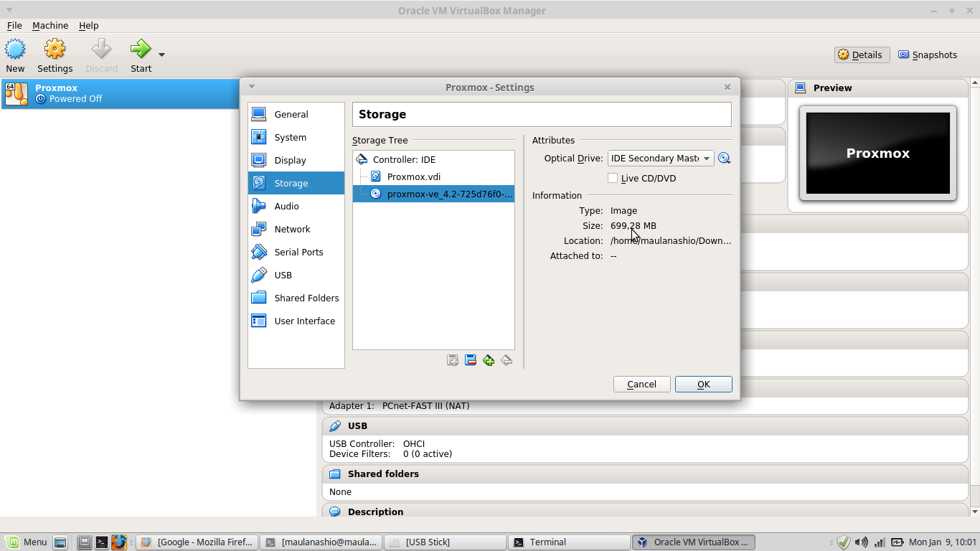Viewport: 980px width, 551px height.
Task: Open the General settings category
Action: (x=296, y=114)
